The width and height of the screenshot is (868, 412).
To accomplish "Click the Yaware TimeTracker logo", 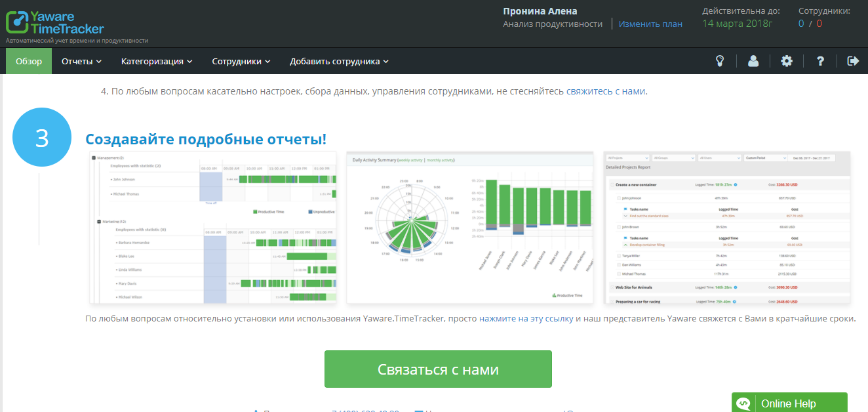I will click(56, 23).
